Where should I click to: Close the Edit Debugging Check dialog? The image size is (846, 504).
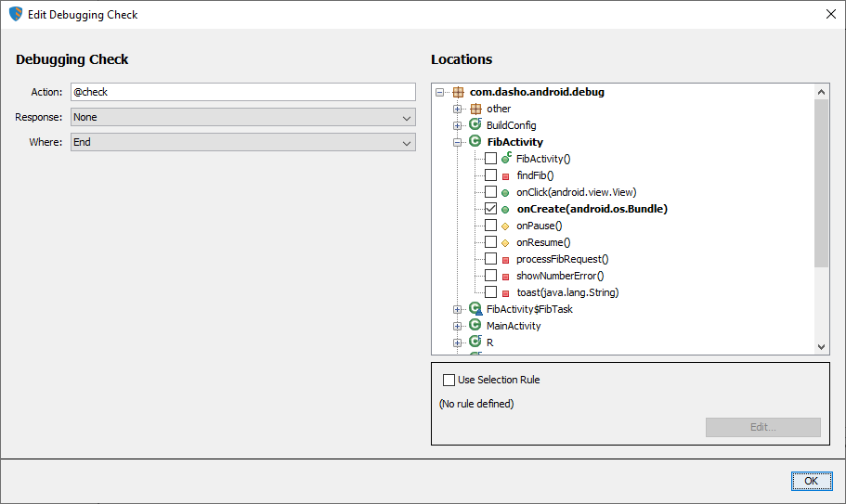[831, 14]
